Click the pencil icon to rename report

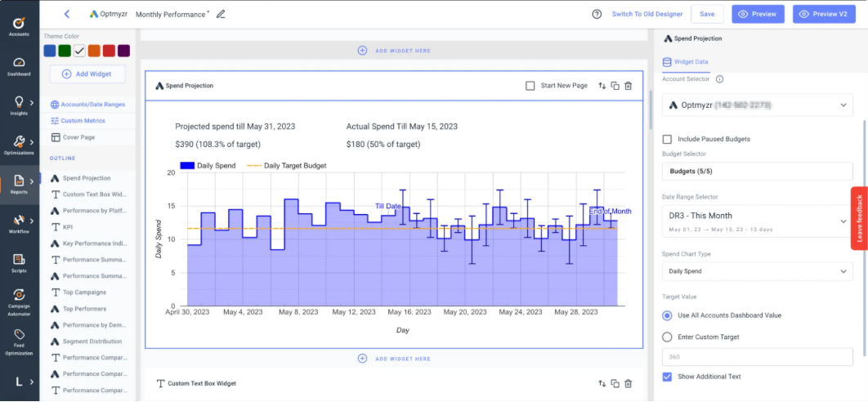(221, 14)
